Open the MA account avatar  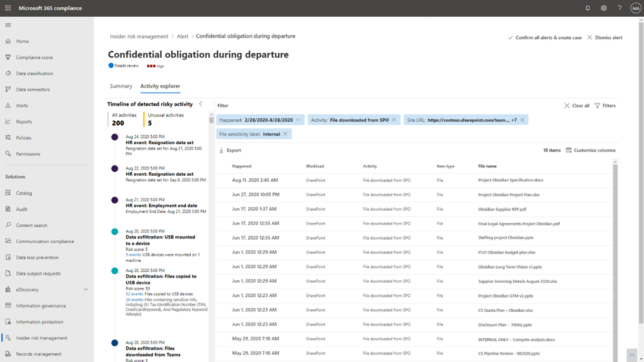[x=636, y=8]
